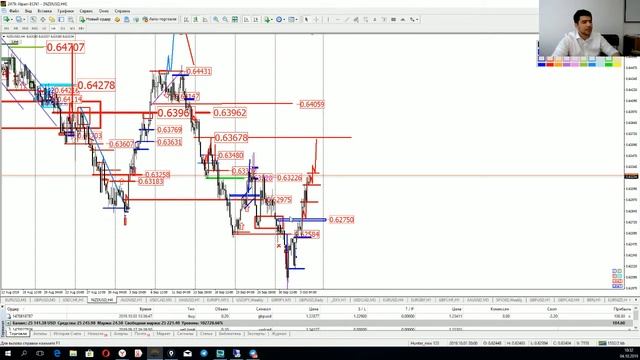Select the M1 timeframe button

pos(6,28)
